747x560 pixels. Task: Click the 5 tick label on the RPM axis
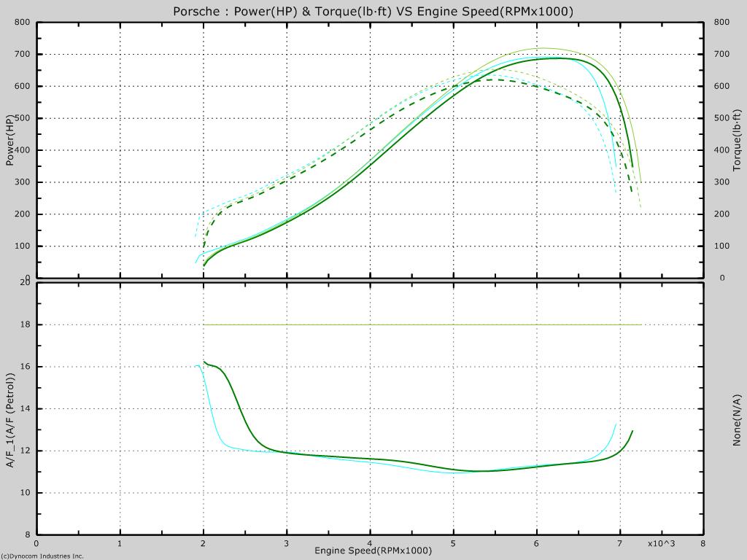(453, 543)
